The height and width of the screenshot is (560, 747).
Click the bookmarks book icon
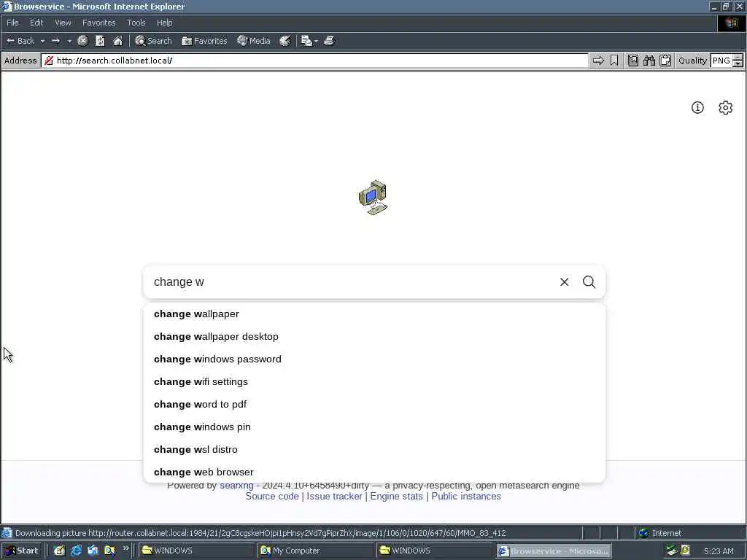(x=632, y=61)
